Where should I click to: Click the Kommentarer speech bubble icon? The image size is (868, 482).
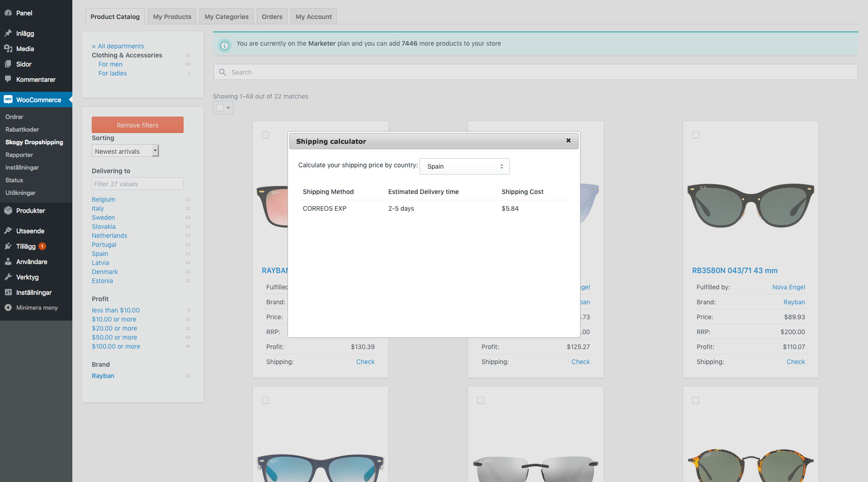click(x=8, y=79)
